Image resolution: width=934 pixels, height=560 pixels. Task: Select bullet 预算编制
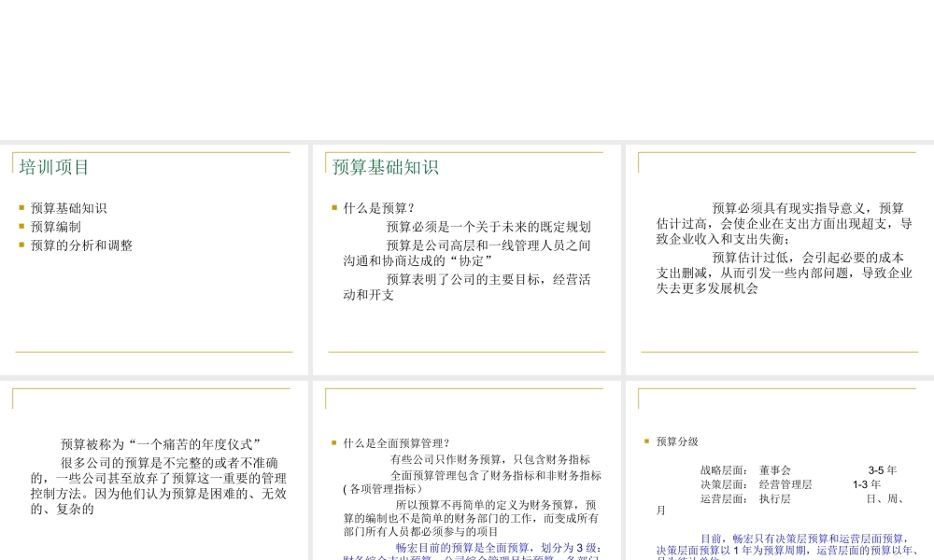55,227
